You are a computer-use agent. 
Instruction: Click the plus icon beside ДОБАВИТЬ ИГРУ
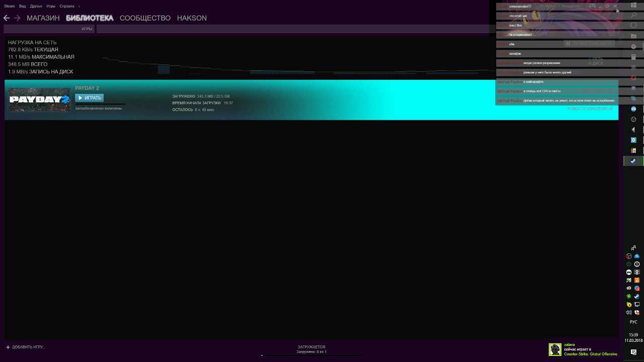pos(8,347)
